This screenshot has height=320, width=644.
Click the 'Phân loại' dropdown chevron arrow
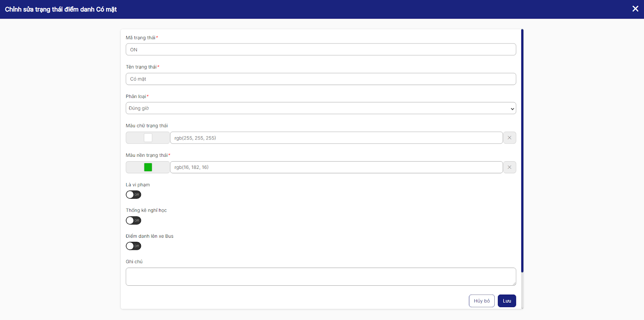tap(512, 108)
